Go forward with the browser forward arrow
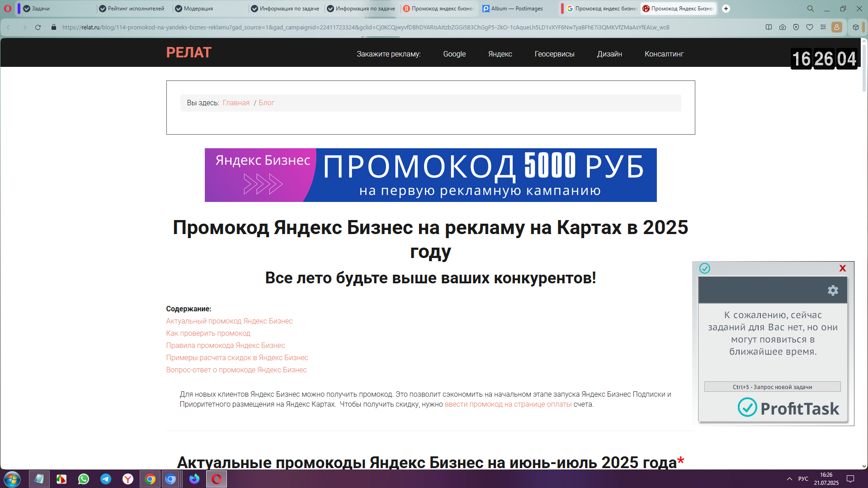868x488 pixels. pyautogui.click(x=24, y=28)
